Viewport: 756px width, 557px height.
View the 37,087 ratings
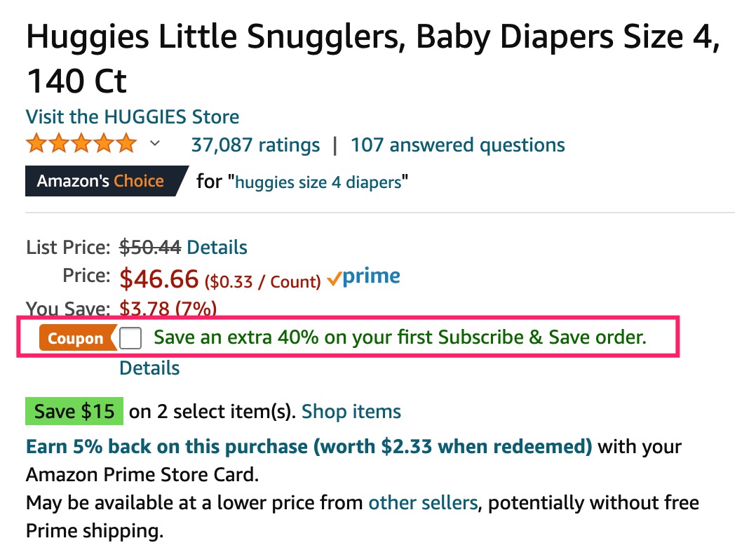click(x=255, y=145)
